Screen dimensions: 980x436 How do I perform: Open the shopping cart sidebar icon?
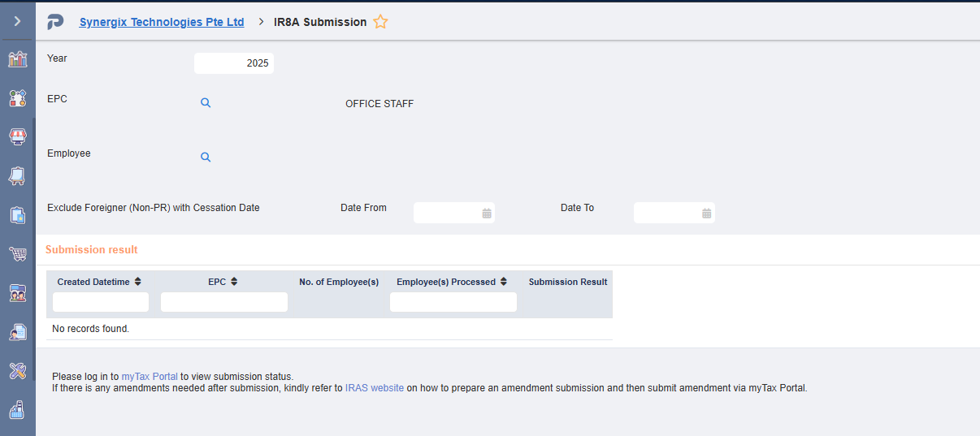click(17, 254)
